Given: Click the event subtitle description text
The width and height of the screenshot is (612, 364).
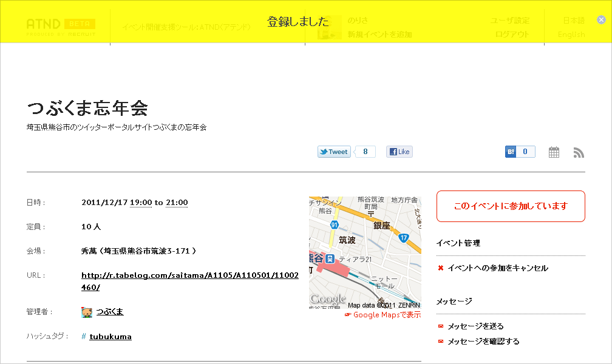Looking at the screenshot, I should pyautogui.click(x=117, y=127).
